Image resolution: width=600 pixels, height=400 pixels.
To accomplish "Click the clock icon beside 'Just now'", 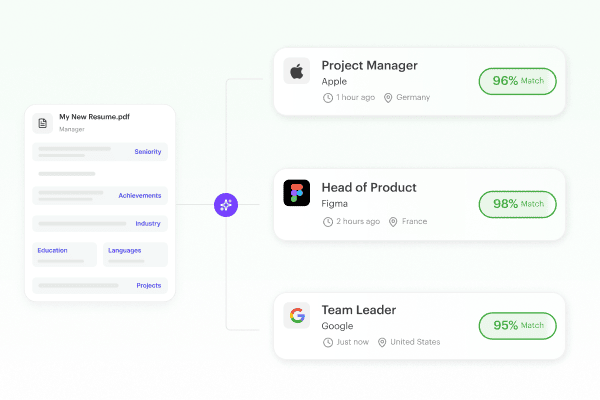I will [x=328, y=342].
